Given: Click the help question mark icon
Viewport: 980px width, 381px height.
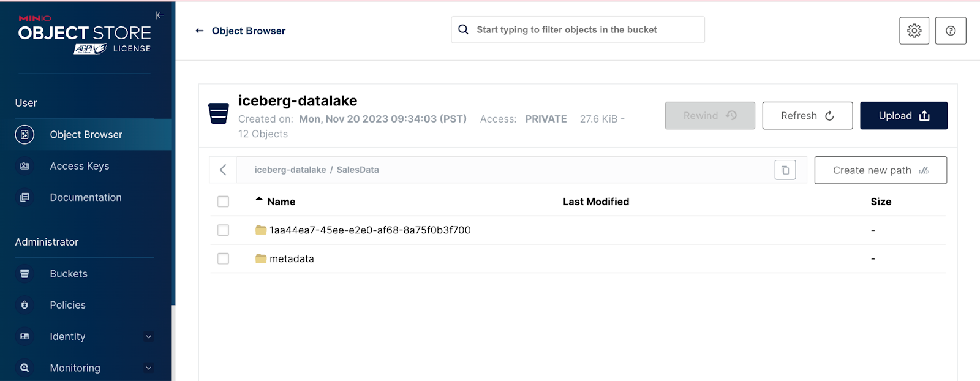Looking at the screenshot, I should 951,31.
